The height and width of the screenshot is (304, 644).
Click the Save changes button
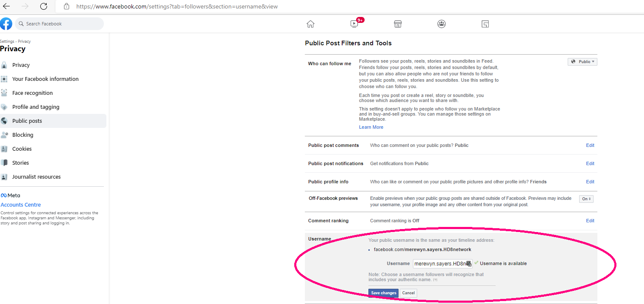(x=383, y=293)
